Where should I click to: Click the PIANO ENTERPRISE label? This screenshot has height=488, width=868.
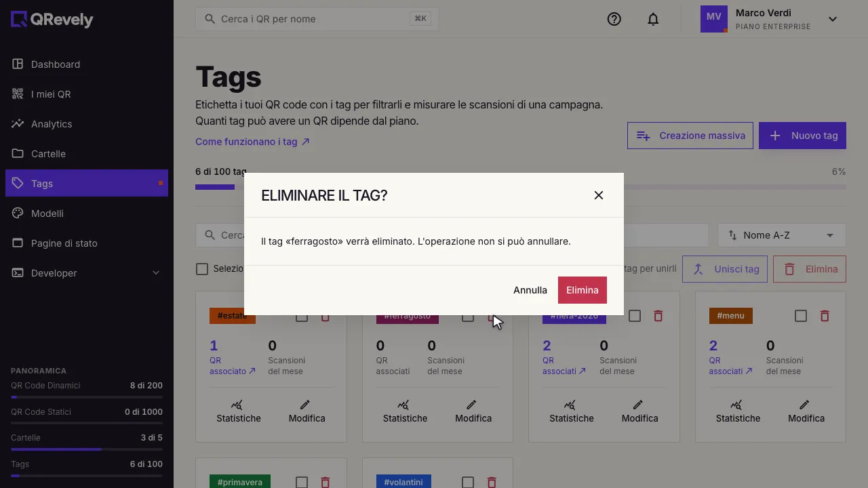click(x=773, y=27)
